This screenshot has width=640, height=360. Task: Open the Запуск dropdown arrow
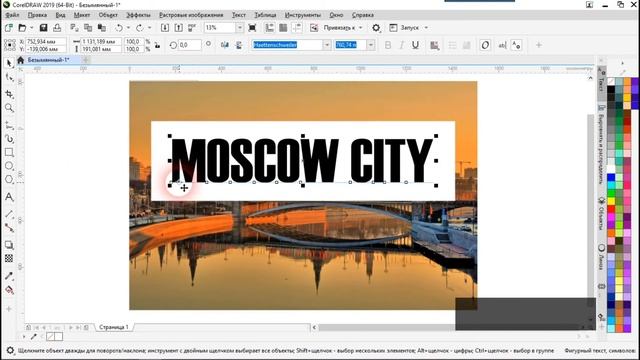[x=426, y=28]
